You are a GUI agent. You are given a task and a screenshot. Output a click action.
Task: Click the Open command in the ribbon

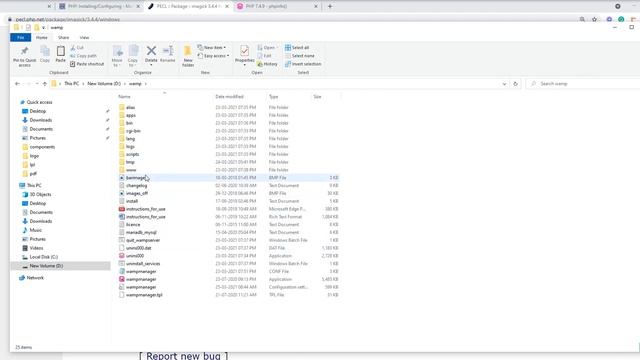tap(266, 48)
